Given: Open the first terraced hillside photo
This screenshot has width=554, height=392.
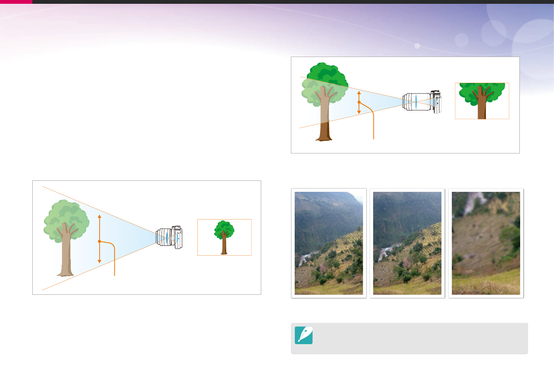Looking at the screenshot, I should click(x=329, y=243).
